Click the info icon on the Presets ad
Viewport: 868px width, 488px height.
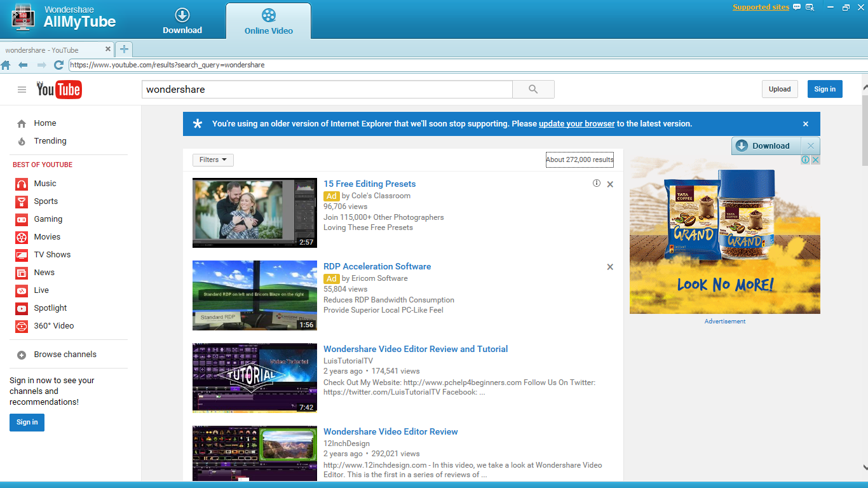(597, 183)
